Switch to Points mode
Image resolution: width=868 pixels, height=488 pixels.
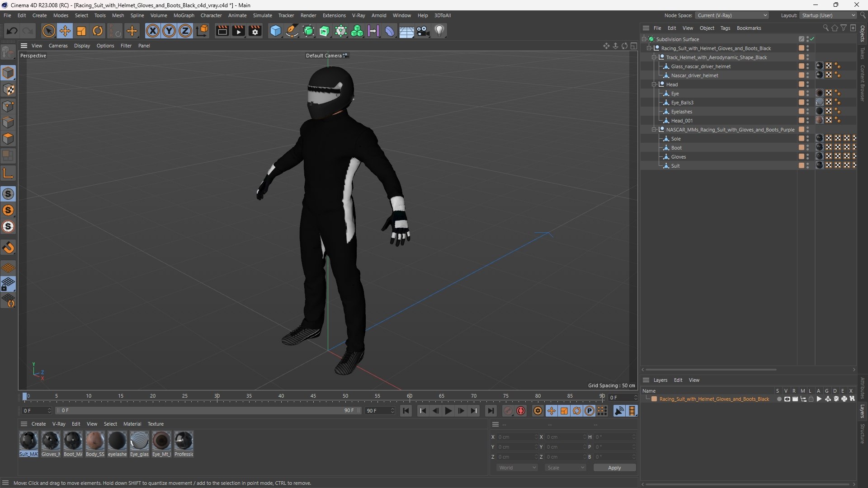8,106
